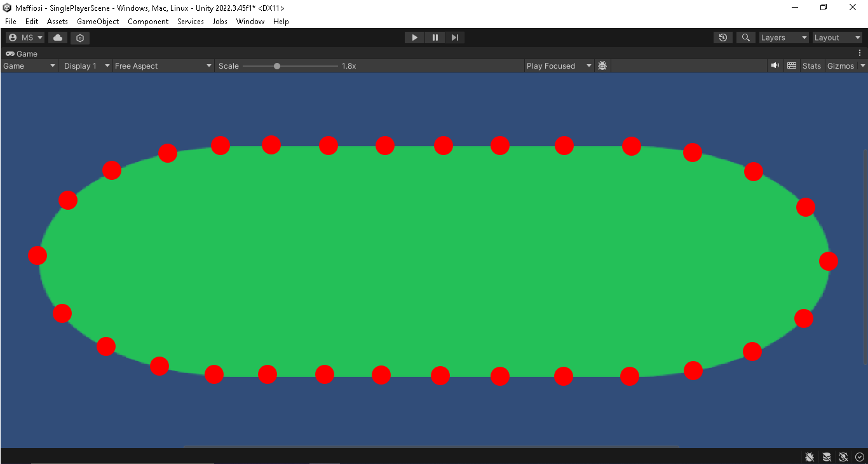Open the Display 1 dropdown
The width and height of the screenshot is (868, 464).
point(85,65)
